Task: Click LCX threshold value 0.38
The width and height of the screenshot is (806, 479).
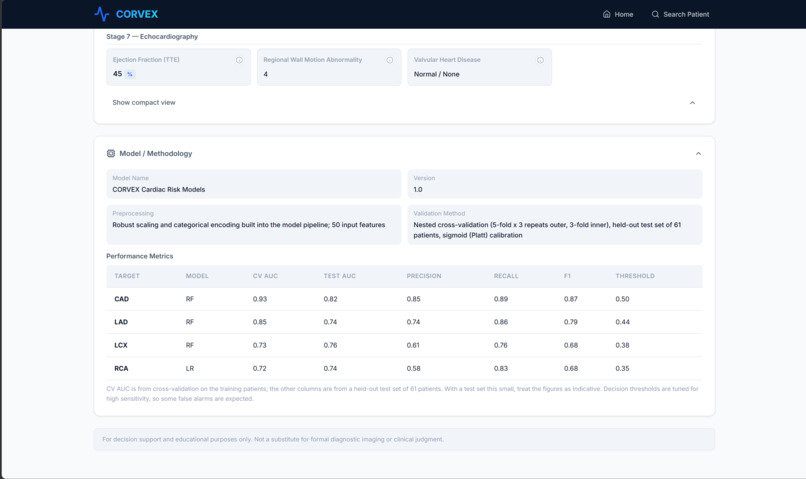Action: click(622, 345)
